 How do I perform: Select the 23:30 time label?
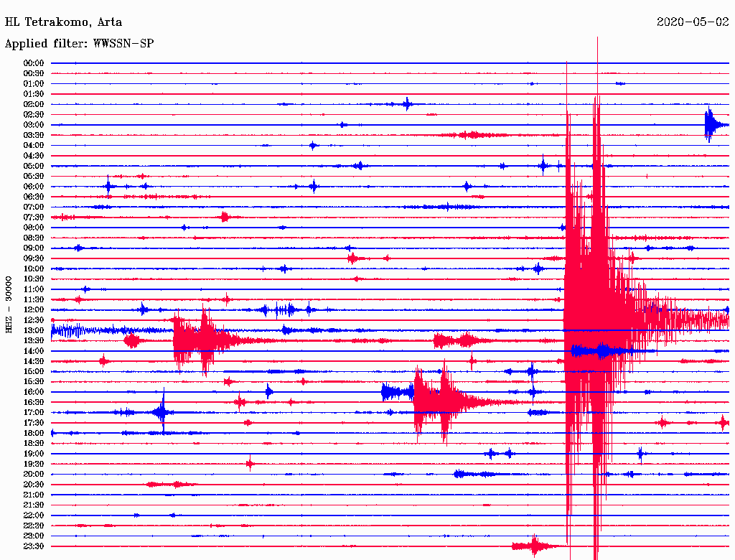33,546
